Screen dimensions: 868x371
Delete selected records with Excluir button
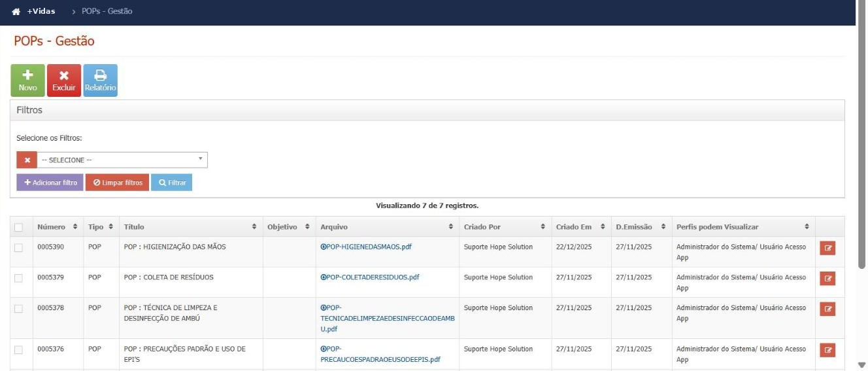click(64, 80)
